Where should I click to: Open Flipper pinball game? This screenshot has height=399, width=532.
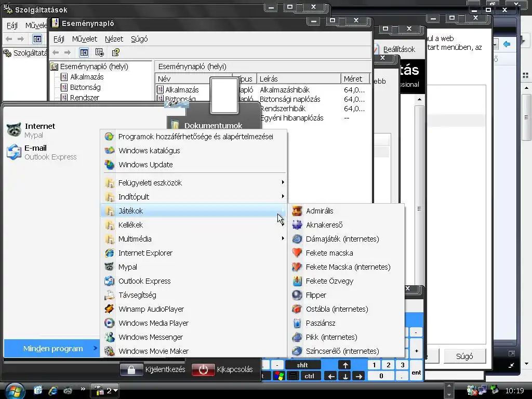(x=346, y=295)
